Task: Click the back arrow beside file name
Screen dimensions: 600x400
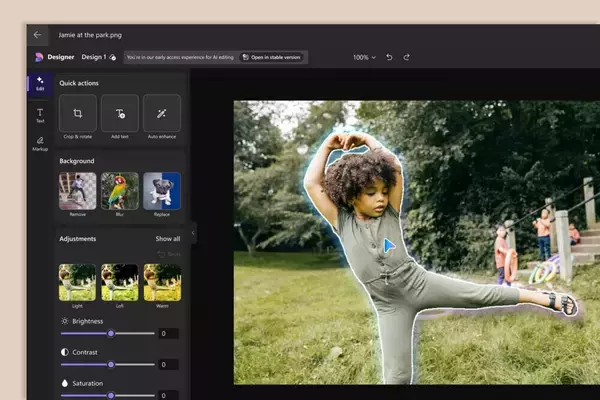Action: point(38,34)
